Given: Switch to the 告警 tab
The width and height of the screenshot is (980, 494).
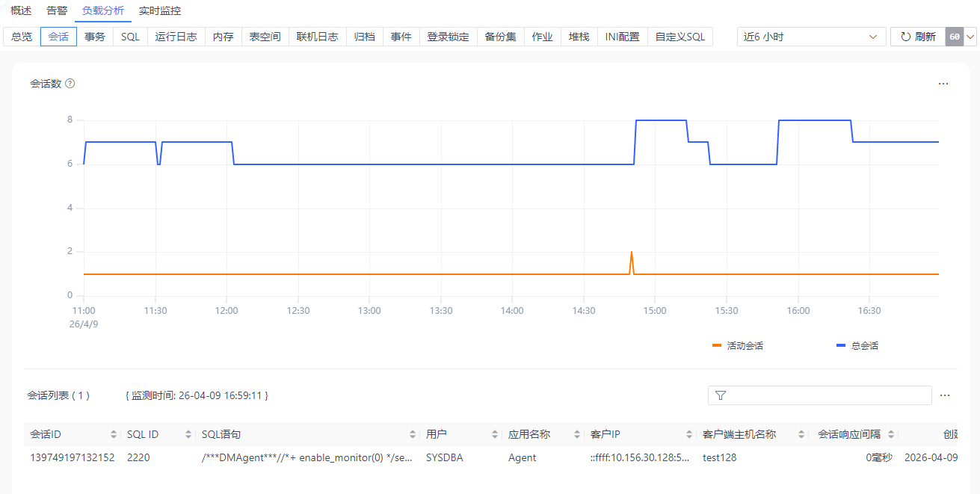Looking at the screenshot, I should (x=57, y=11).
